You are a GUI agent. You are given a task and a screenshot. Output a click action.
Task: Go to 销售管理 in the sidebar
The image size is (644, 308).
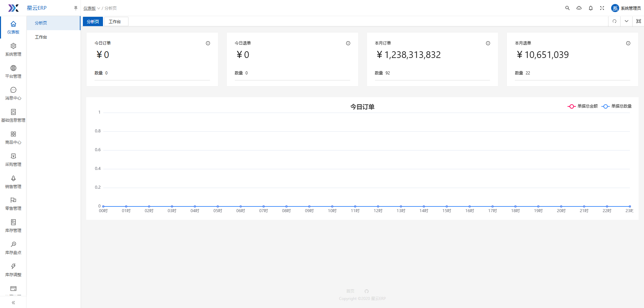coord(13,182)
